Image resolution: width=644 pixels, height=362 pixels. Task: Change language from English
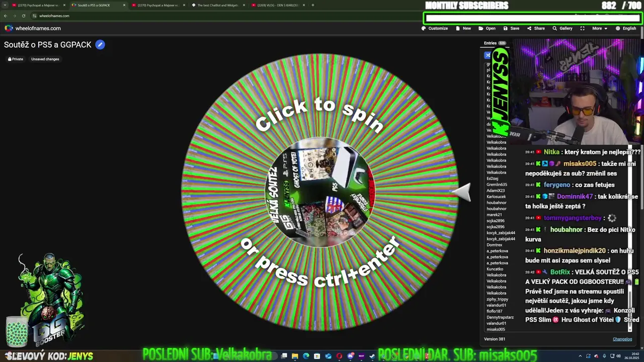(626, 28)
